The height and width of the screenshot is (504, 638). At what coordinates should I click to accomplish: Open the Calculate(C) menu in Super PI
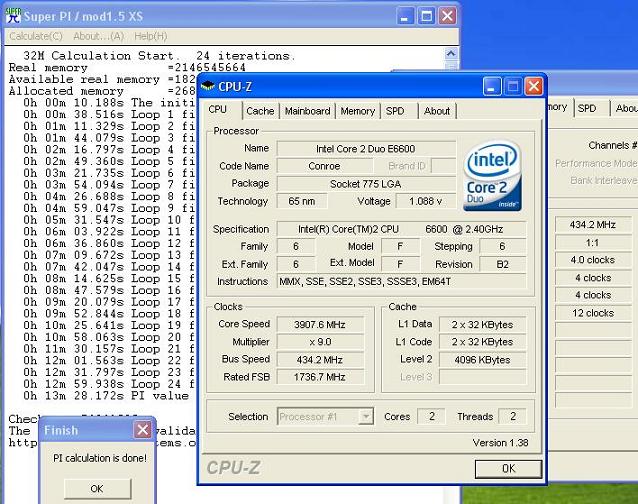point(36,36)
